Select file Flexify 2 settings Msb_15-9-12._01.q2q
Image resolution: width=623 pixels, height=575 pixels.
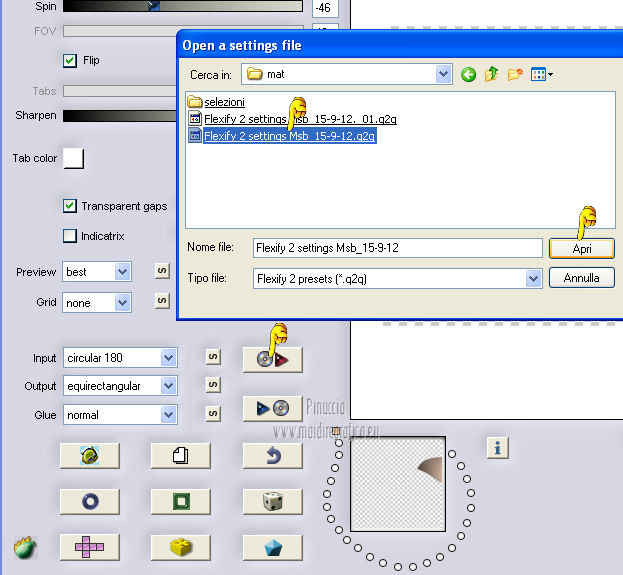tap(292, 119)
